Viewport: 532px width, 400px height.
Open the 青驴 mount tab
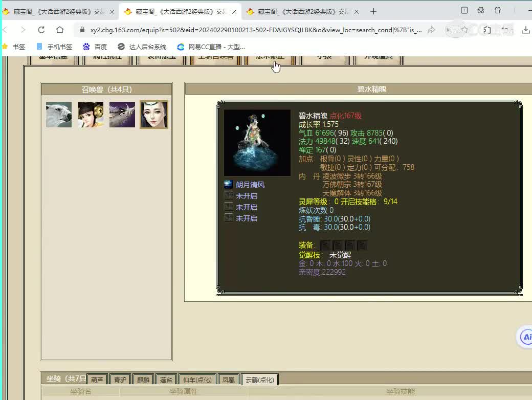[120, 380]
